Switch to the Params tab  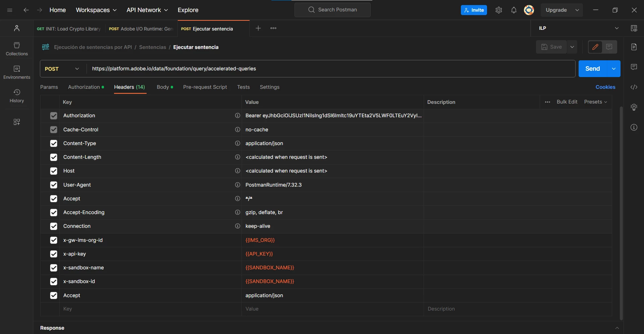tap(49, 87)
